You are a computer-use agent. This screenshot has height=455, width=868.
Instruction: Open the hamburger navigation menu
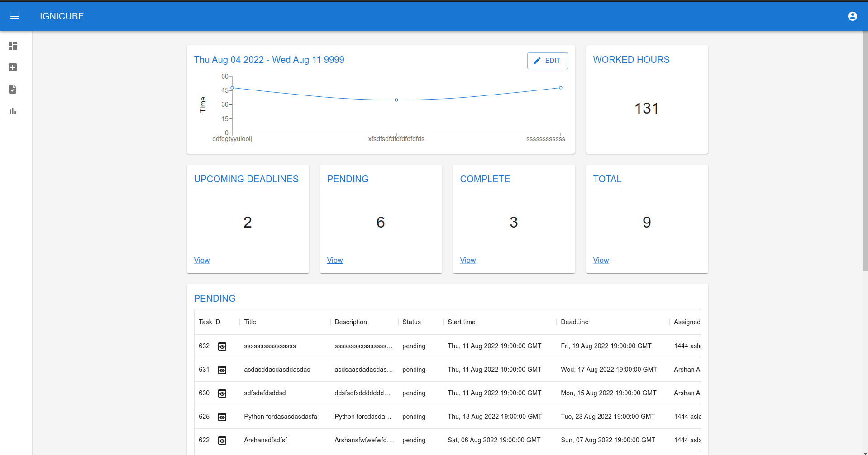pos(14,16)
